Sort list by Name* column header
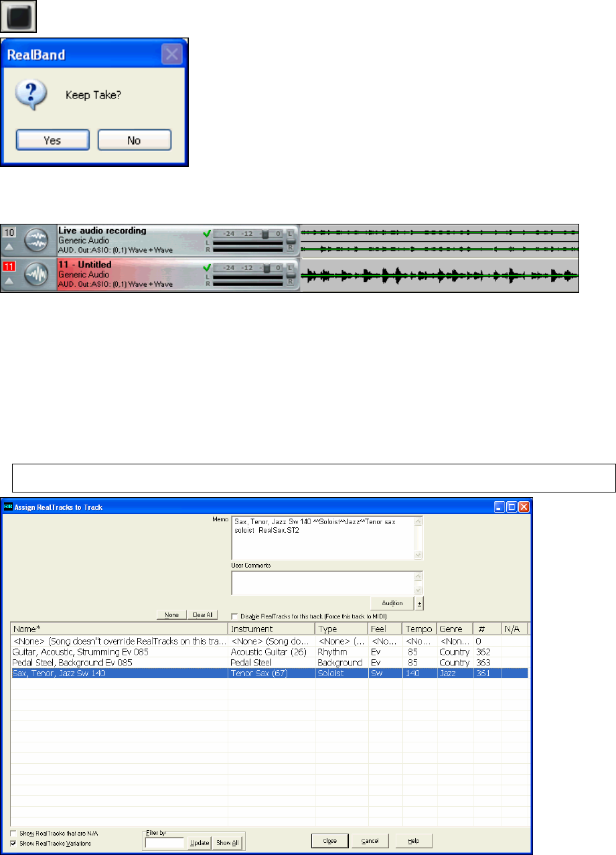This screenshot has width=616, height=855. 119,629
